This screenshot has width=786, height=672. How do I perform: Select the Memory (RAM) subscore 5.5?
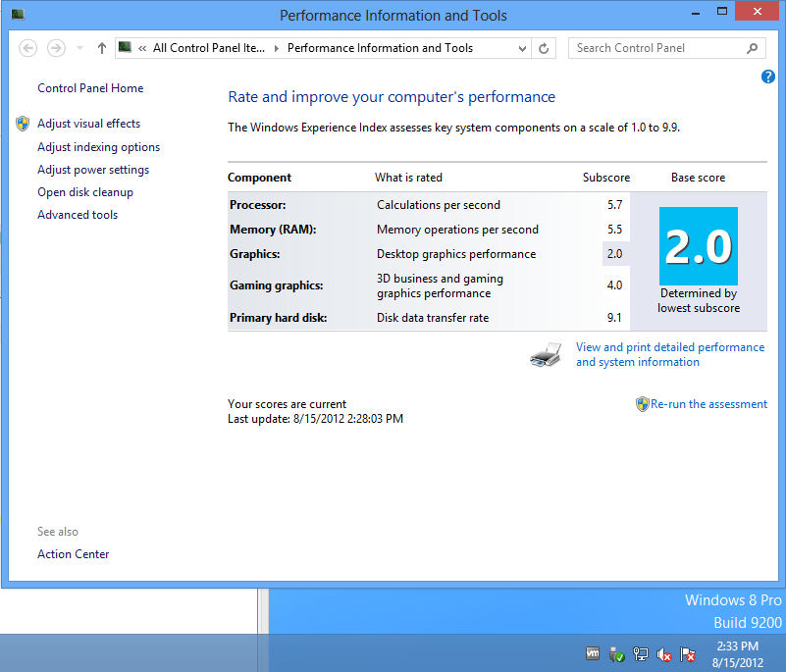coord(615,230)
